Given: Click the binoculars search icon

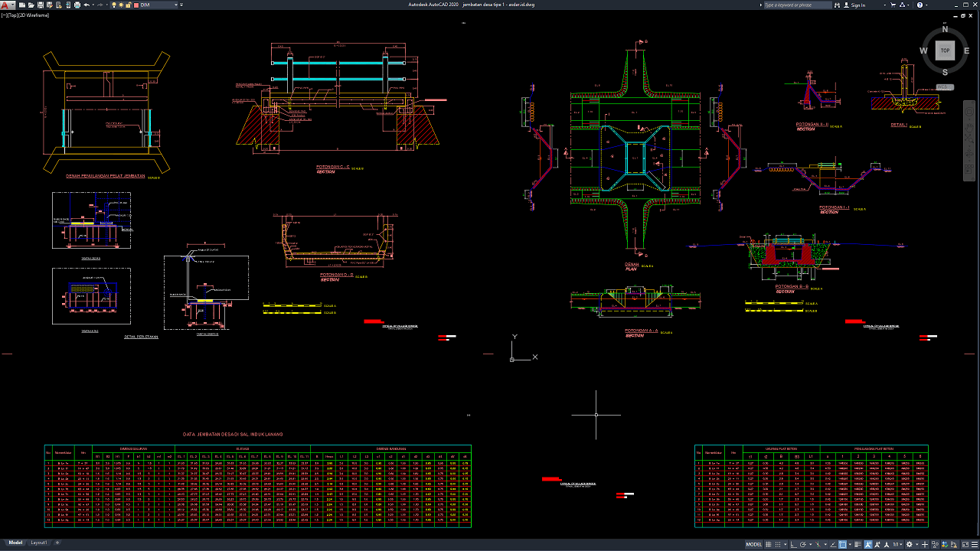Looking at the screenshot, I should pyautogui.click(x=837, y=5).
